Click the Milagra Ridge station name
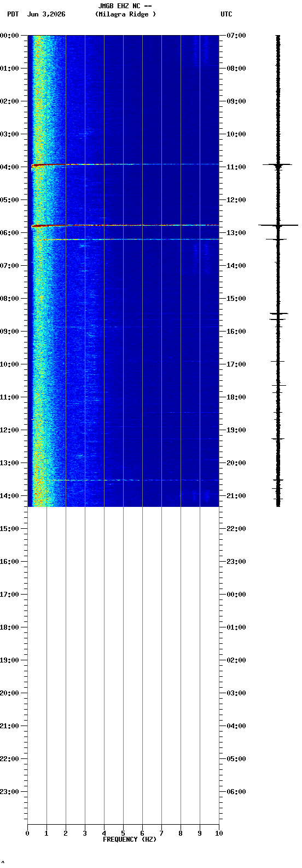The image size is (302, 868). pos(125,14)
